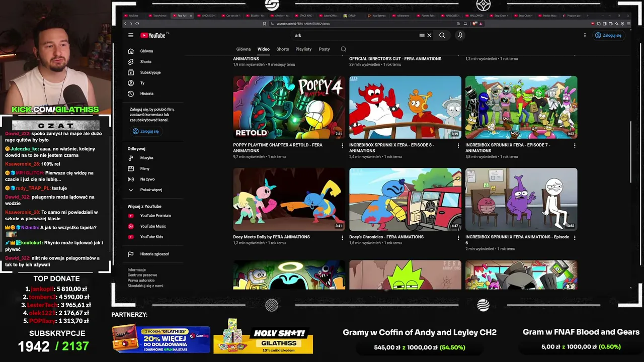644x362 pixels.
Task: Switch to the channel Główna tab
Action: pos(244,49)
